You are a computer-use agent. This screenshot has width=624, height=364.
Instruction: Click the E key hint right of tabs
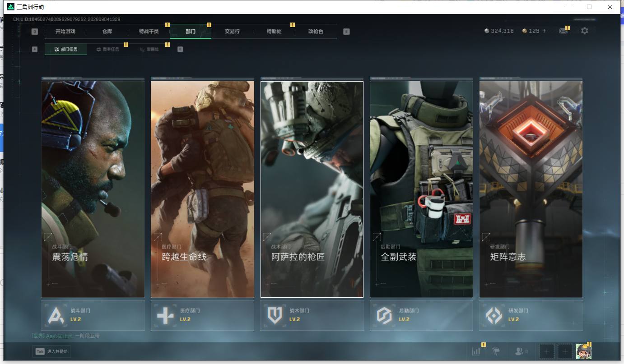pos(346,32)
